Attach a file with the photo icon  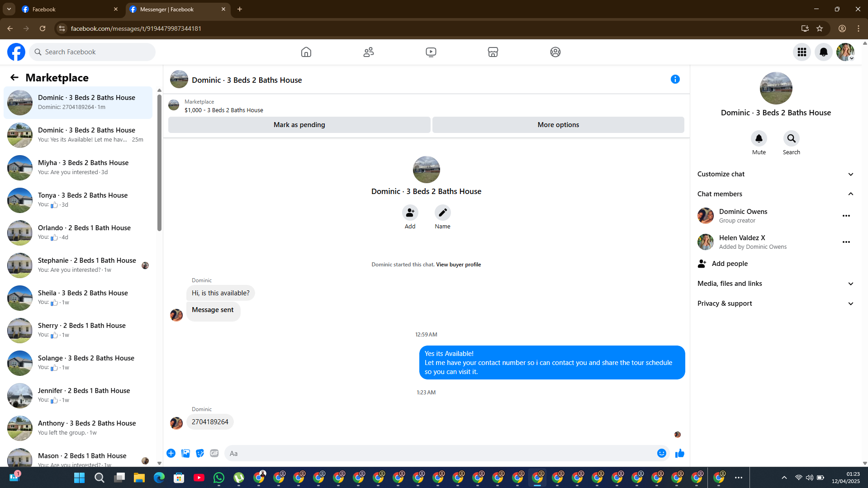pos(185,453)
